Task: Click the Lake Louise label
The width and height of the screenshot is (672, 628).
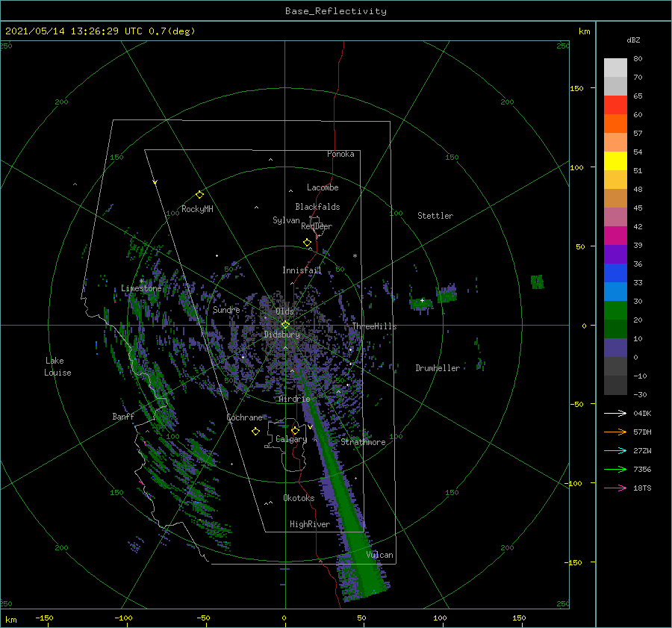Action: pyautogui.click(x=57, y=367)
